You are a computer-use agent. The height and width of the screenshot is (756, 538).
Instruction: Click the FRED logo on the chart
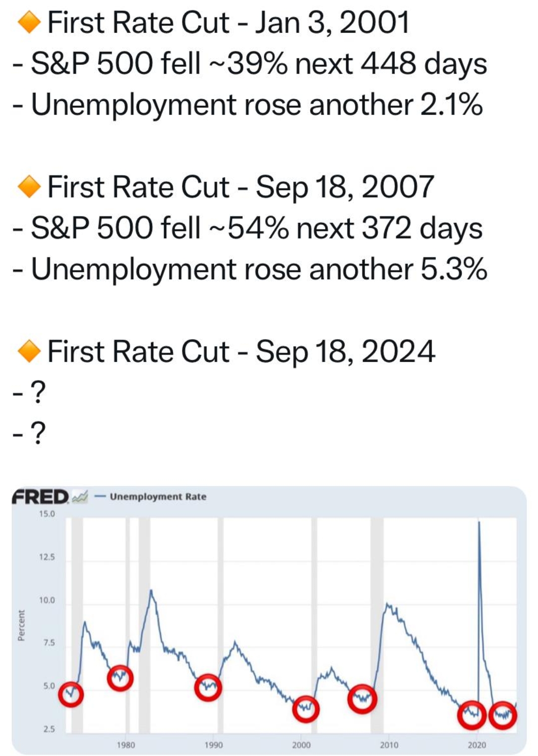(x=41, y=497)
